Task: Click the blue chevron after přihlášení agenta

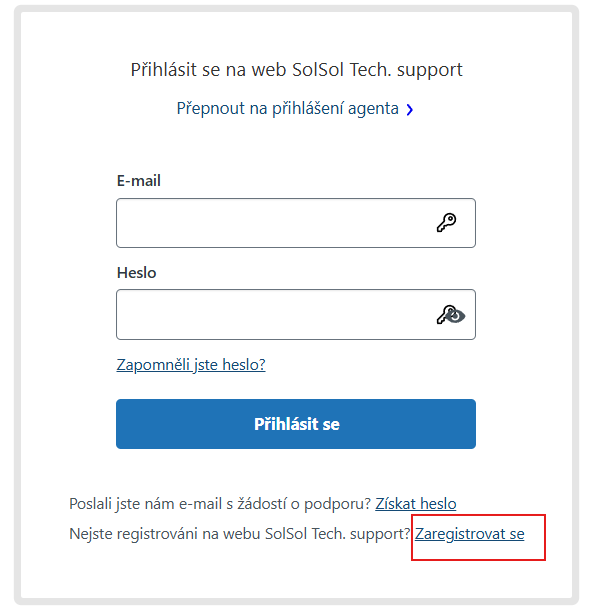Action: [409, 110]
